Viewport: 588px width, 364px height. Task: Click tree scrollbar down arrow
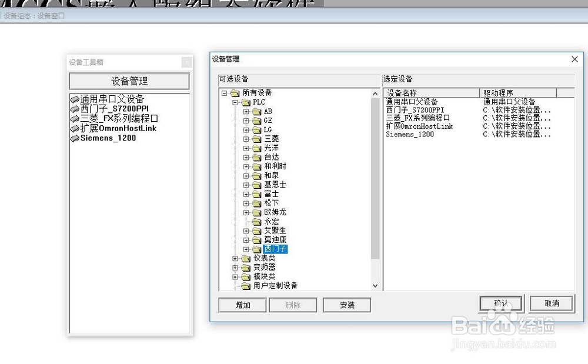coord(375,286)
